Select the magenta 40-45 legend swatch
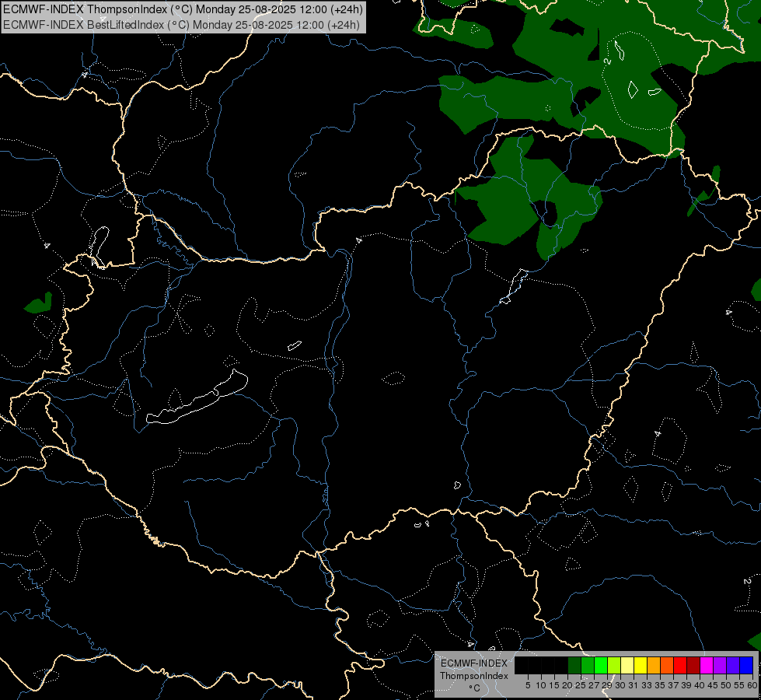The height and width of the screenshot is (700, 761). click(707, 665)
